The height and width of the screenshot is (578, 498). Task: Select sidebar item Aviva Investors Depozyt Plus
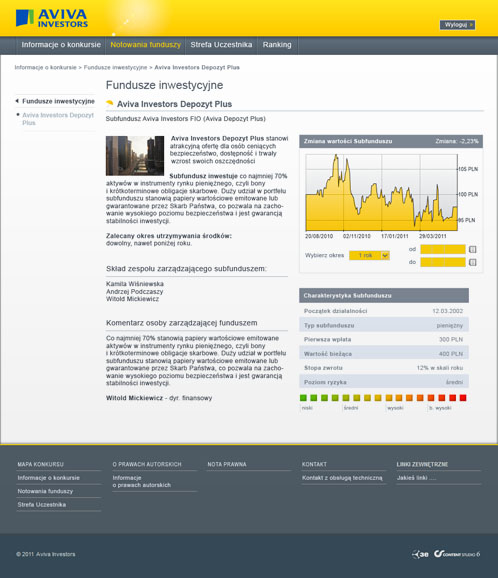[58, 119]
